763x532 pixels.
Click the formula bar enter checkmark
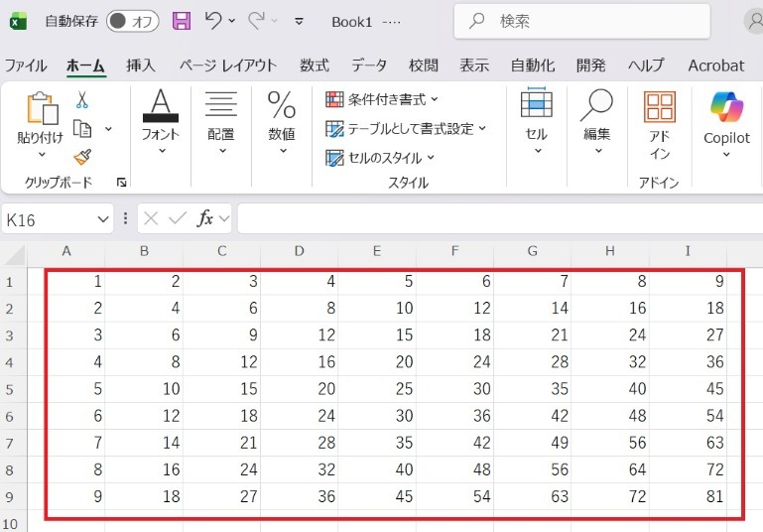[x=178, y=219]
